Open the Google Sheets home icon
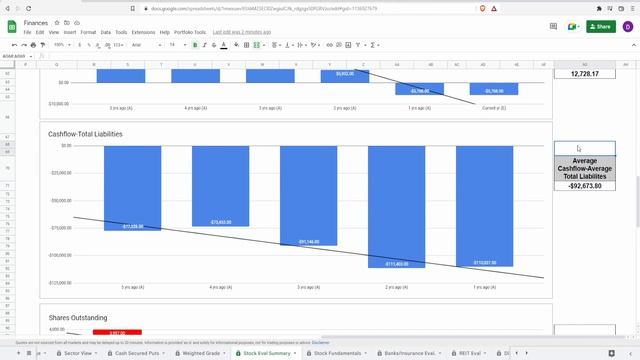640x360 pixels. pyautogui.click(x=12, y=27)
